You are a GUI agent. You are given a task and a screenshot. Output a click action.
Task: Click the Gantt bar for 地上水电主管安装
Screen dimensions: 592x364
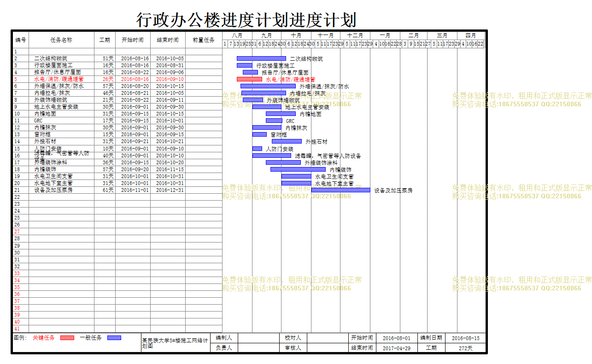267,107
